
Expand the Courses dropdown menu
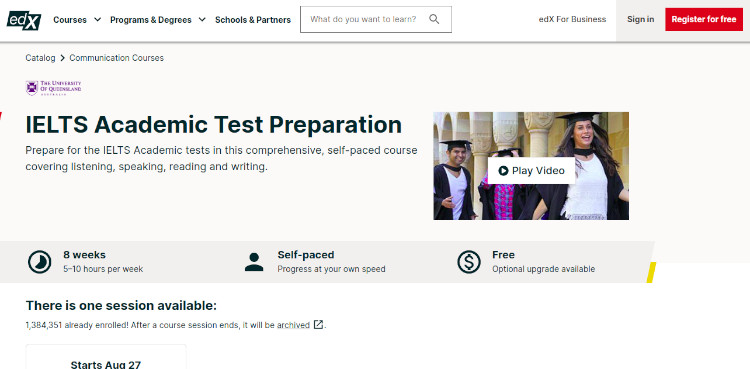pos(77,20)
